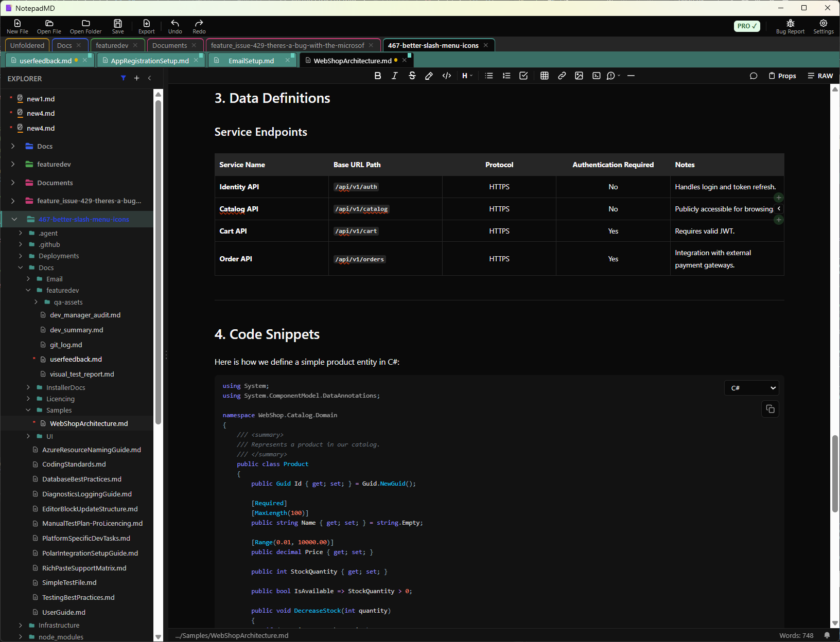Insert an image
The image size is (840, 642).
point(579,76)
